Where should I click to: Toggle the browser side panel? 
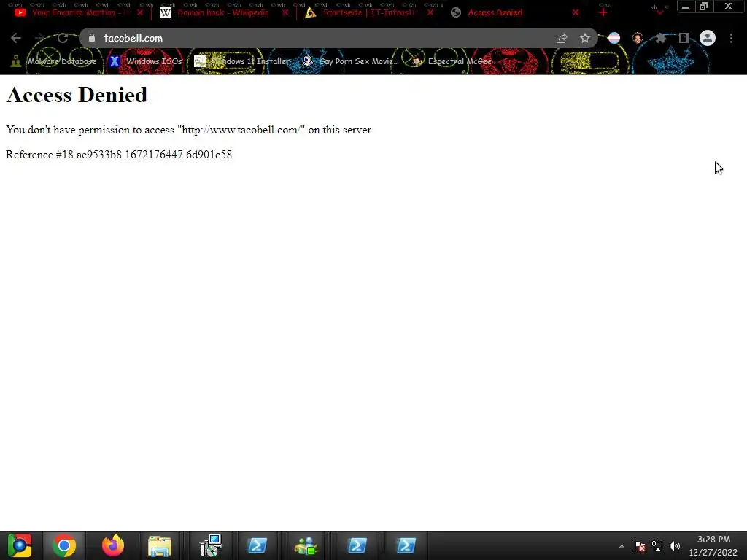(684, 38)
